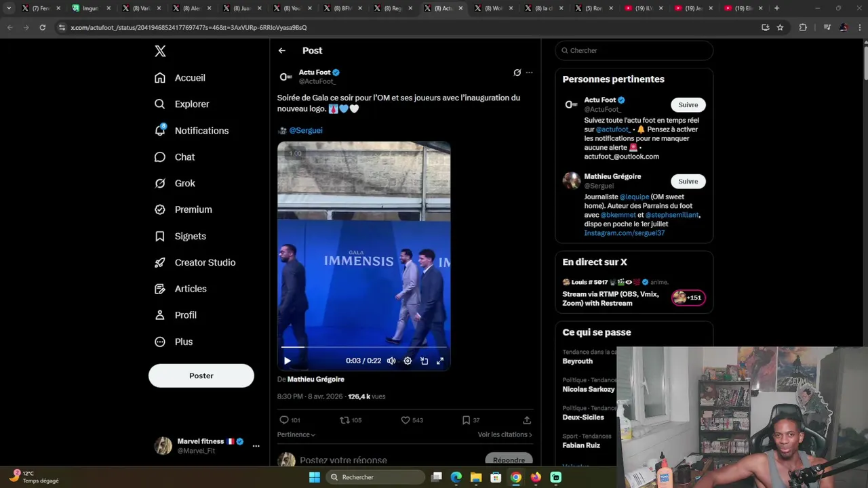Mute the video volume
Viewport: 868px width, 488px height.
coord(391,361)
